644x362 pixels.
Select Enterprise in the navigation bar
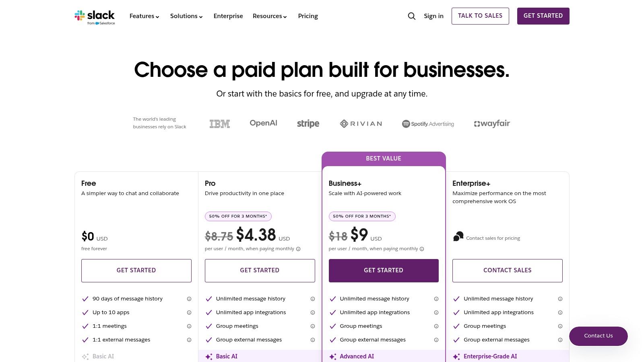228,16
